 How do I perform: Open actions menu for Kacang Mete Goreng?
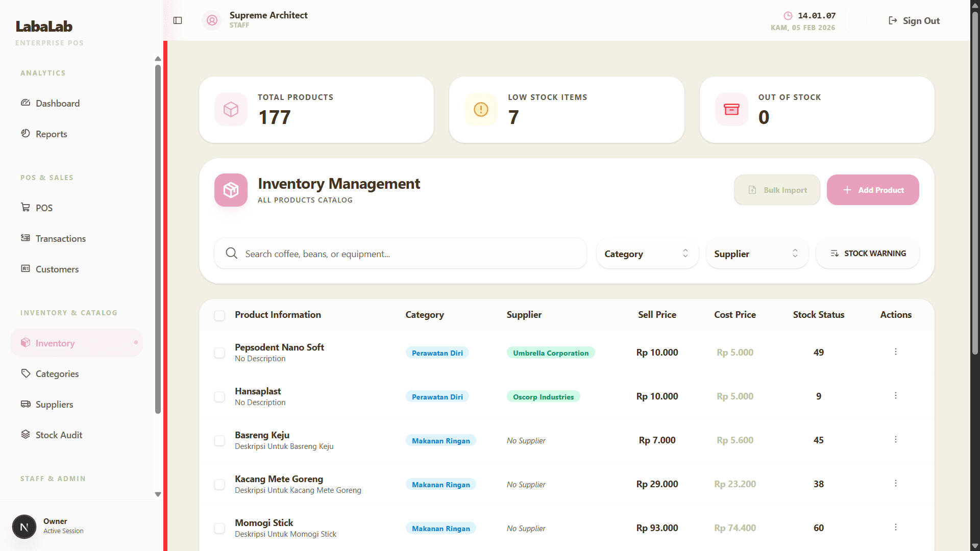pos(896,484)
